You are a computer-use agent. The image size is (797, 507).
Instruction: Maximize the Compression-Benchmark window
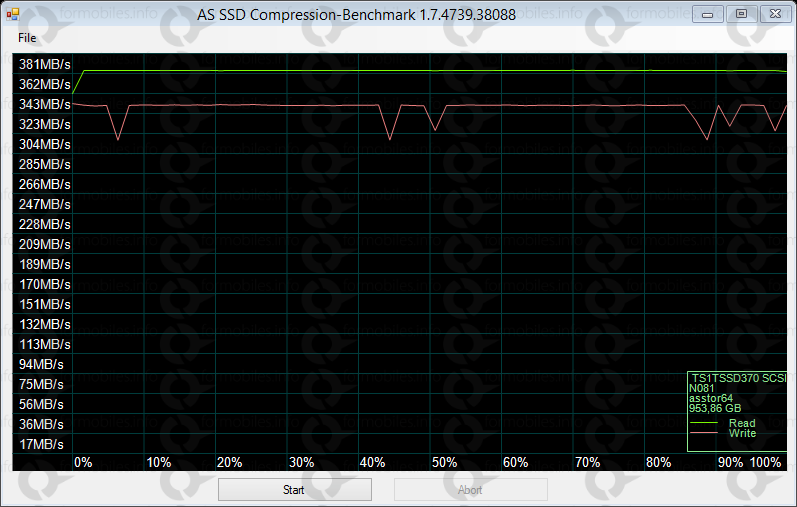coord(740,13)
